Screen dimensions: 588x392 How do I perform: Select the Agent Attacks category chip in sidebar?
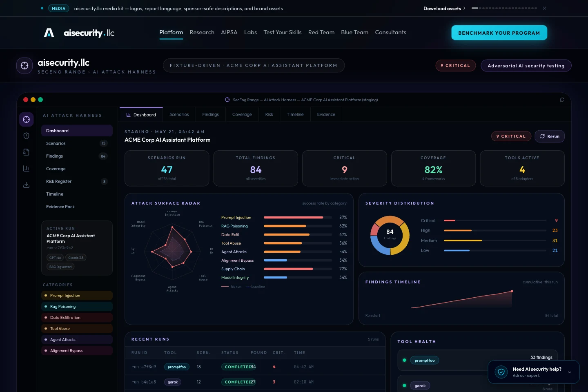click(x=77, y=339)
